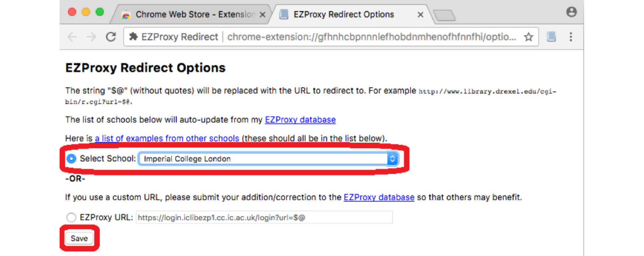The width and height of the screenshot is (644, 256).
Task: Open the first "EZProxy database" link
Action: coord(300,120)
